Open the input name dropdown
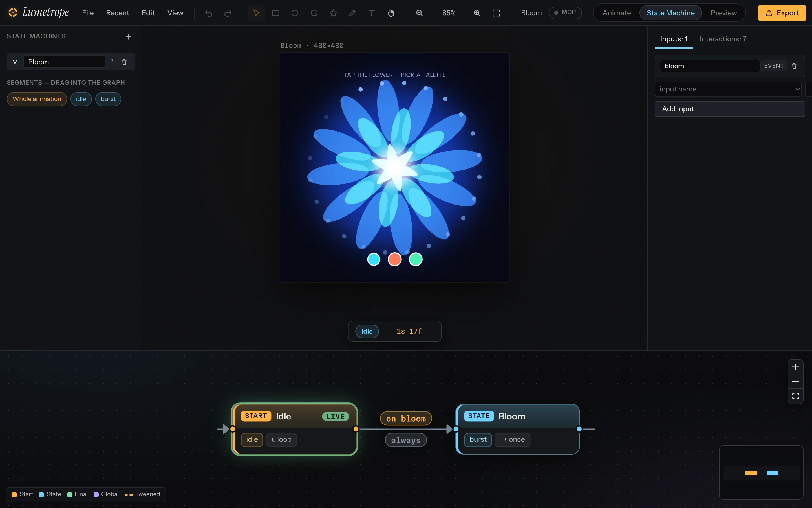Viewport: 812px width, 508px height. pyautogui.click(x=728, y=89)
